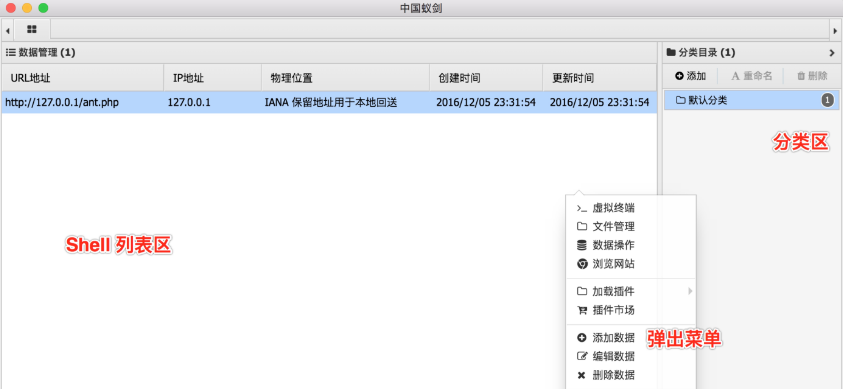The width and height of the screenshot is (843, 389).
Task: Sort by the 物理位置 column header
Action: 345,78
